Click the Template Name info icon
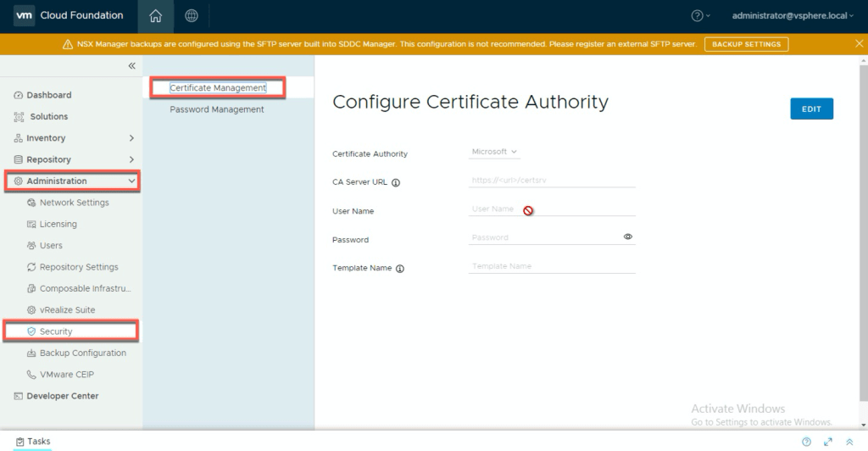The height and width of the screenshot is (451, 868). pos(400,269)
